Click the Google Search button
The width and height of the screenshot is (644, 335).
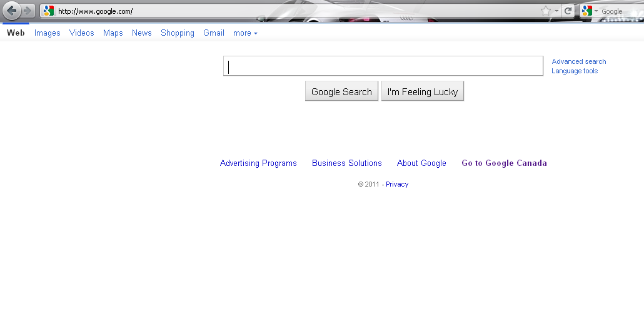(342, 91)
